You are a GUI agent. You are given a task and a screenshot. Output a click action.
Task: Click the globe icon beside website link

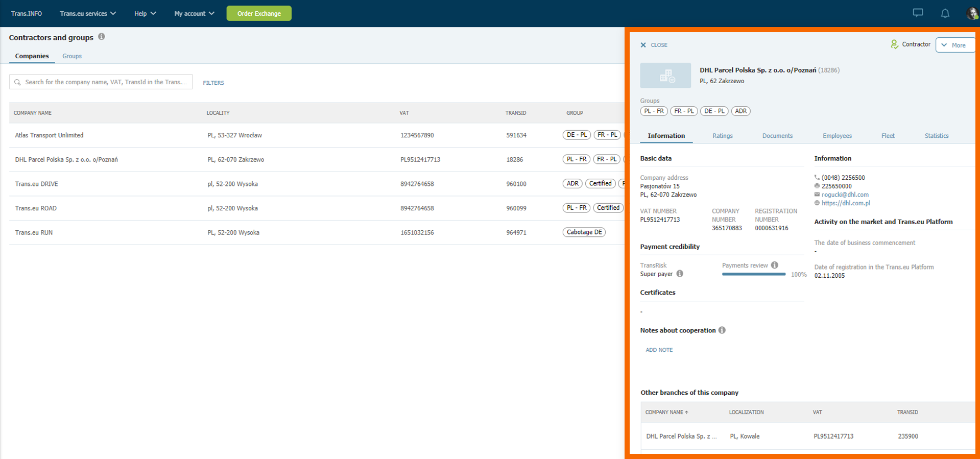point(817,203)
